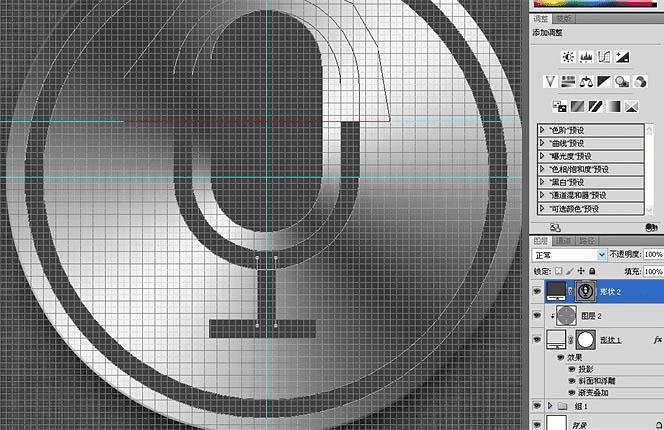Expand the "可选颜色"预设 list
Screen dimensions: 664x430
(542, 208)
